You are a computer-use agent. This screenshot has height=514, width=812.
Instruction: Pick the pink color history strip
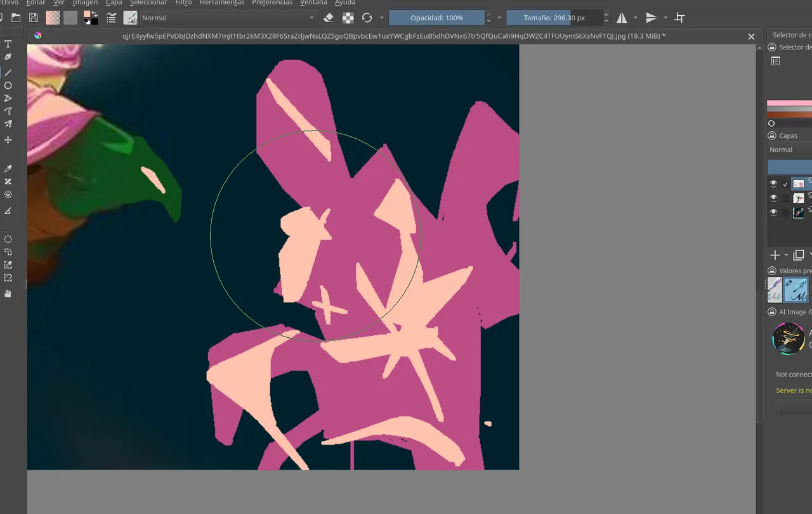[789, 103]
